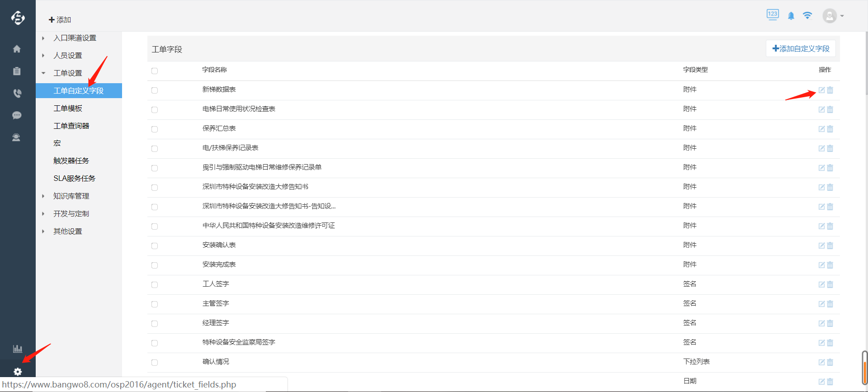The image size is (868, 392).
Task: Open the user avatar dropdown menu
Action: tap(833, 16)
